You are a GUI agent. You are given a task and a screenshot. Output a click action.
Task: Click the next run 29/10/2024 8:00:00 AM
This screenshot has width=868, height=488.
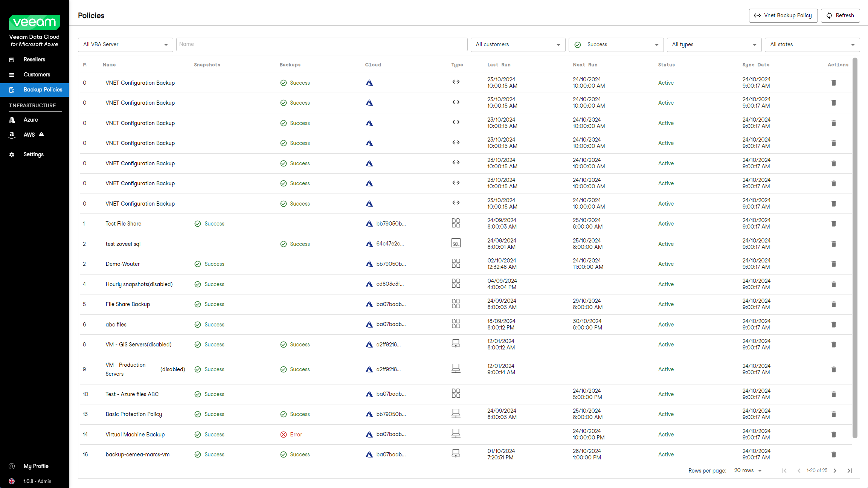(x=587, y=304)
